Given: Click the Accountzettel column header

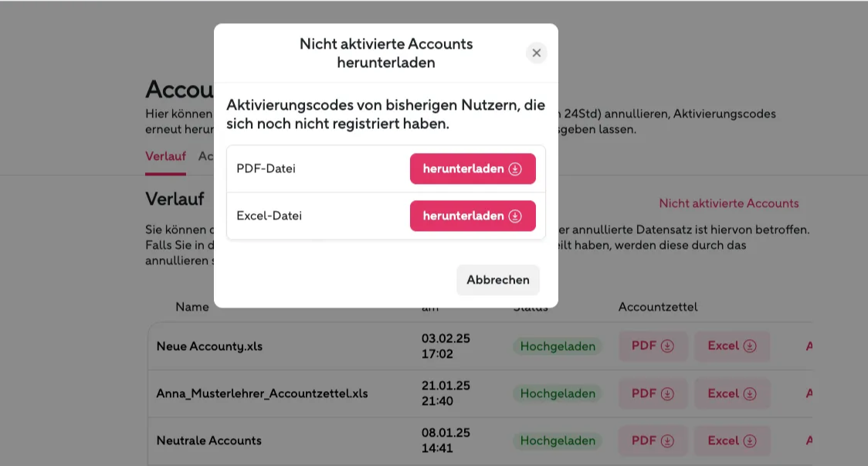Looking at the screenshot, I should pyautogui.click(x=658, y=307).
